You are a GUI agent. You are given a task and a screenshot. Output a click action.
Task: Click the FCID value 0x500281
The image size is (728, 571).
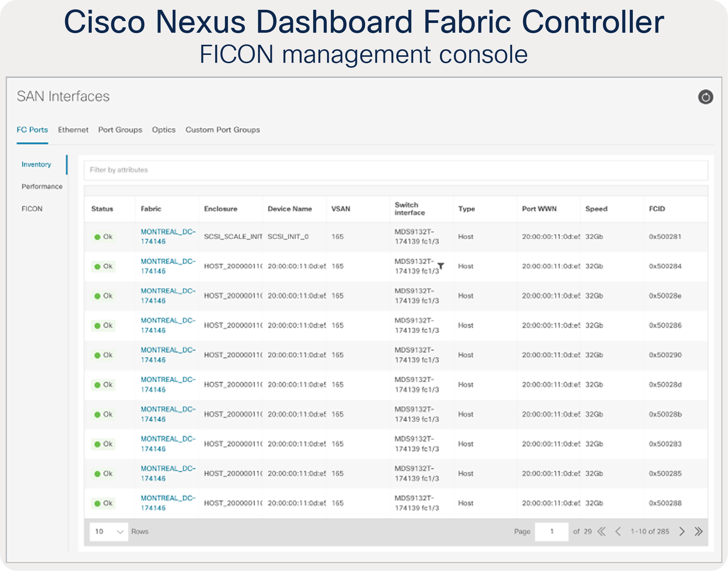coord(665,237)
